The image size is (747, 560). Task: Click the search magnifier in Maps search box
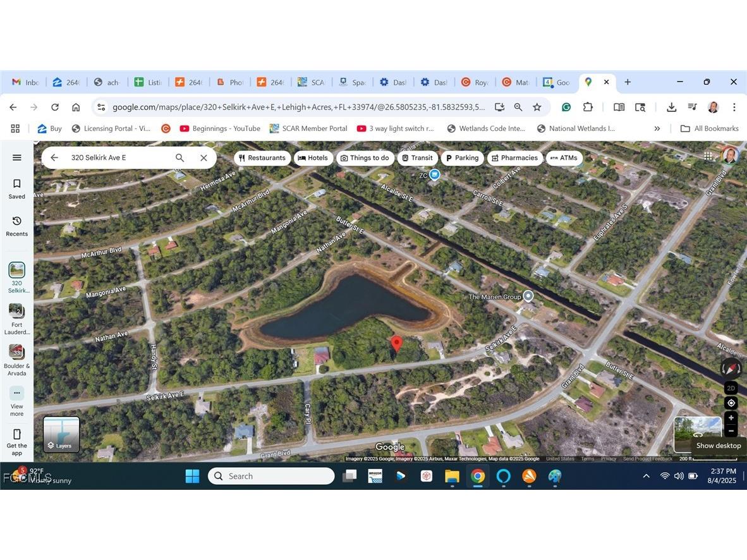tap(180, 158)
